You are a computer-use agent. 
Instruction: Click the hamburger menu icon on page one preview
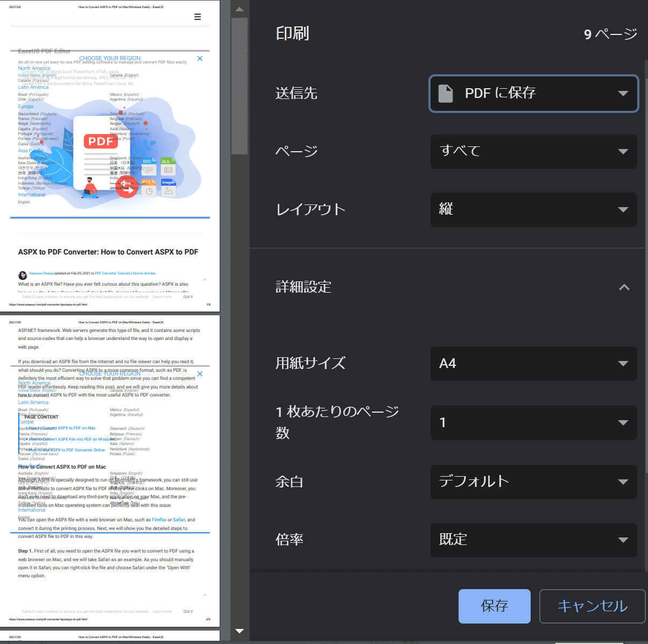click(x=198, y=17)
